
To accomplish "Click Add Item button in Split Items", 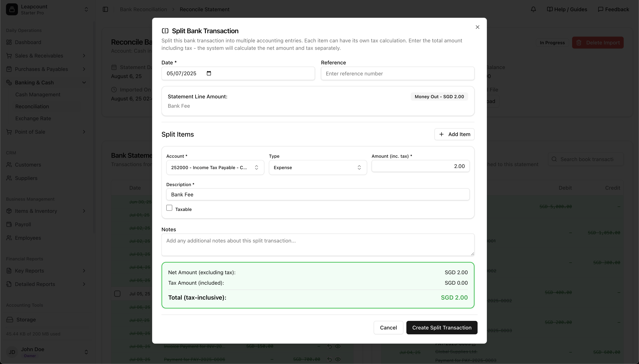I will pyautogui.click(x=454, y=134).
